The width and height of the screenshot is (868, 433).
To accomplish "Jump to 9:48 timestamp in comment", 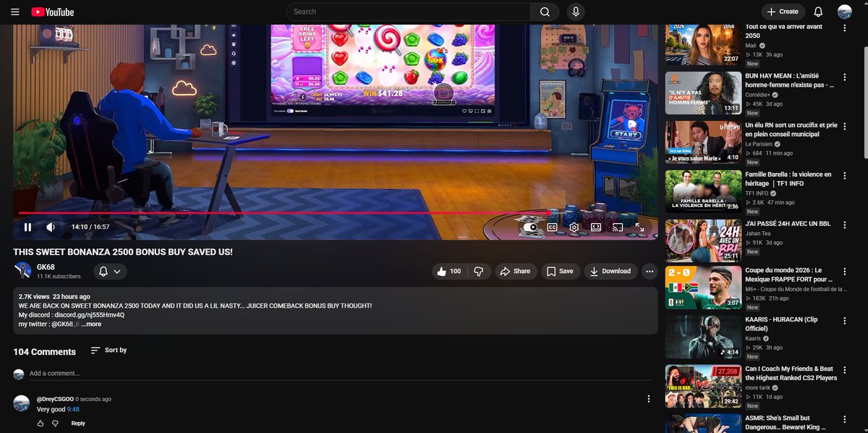I will 73,410.
